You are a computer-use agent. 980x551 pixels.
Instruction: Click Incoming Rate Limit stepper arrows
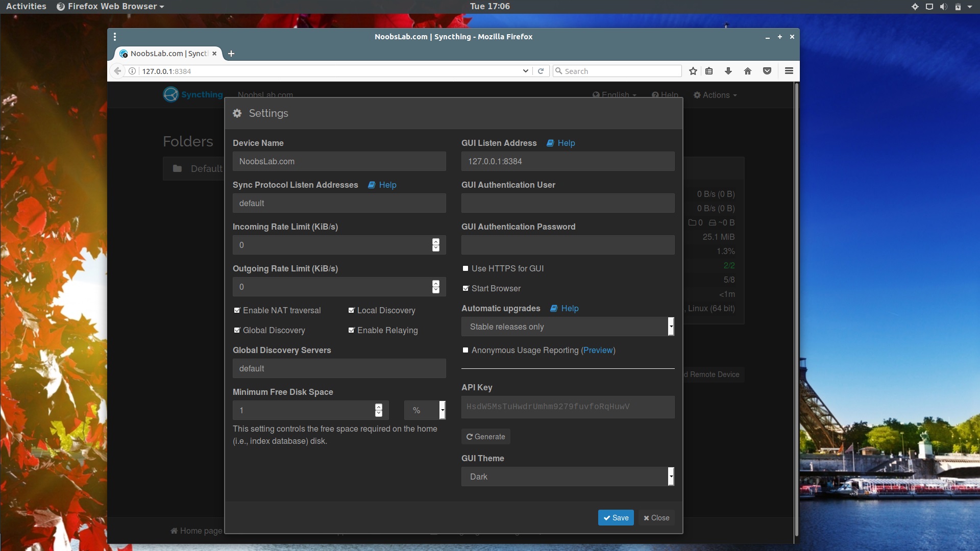(436, 245)
